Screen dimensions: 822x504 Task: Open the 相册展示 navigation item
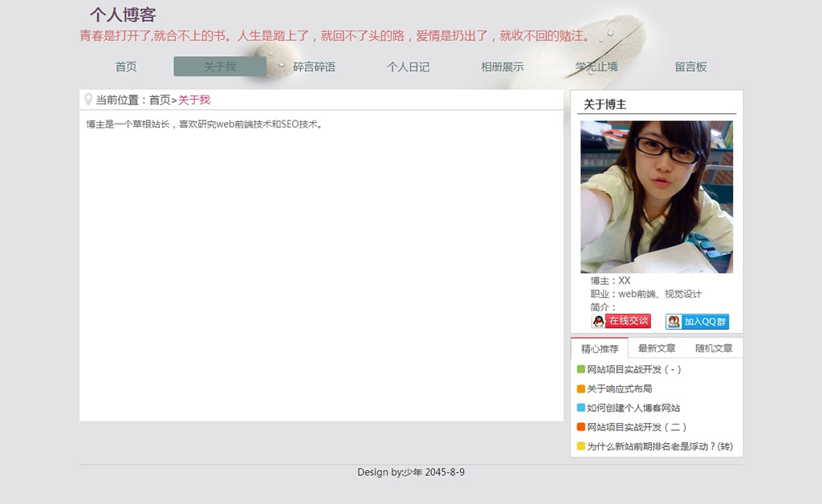tap(502, 67)
